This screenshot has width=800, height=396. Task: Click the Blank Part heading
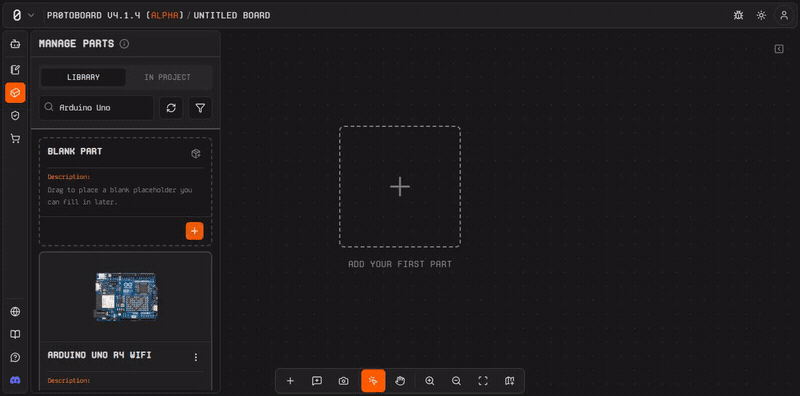[x=75, y=152]
